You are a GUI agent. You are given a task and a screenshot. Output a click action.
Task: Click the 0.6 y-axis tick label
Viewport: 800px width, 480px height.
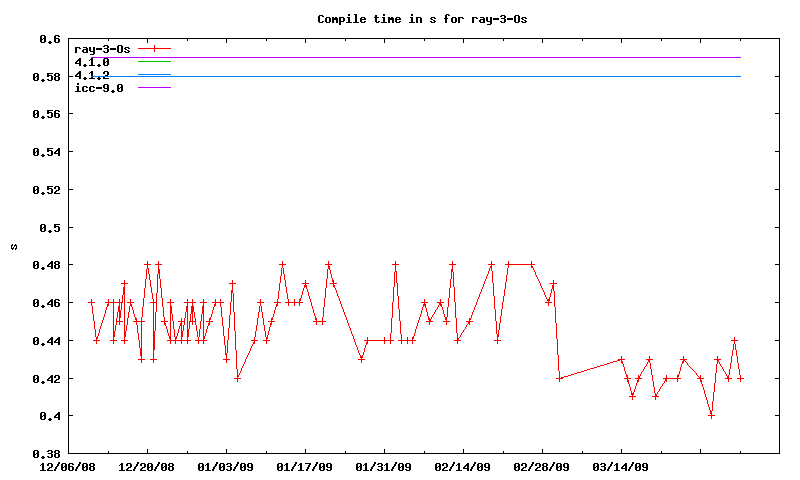49,39
